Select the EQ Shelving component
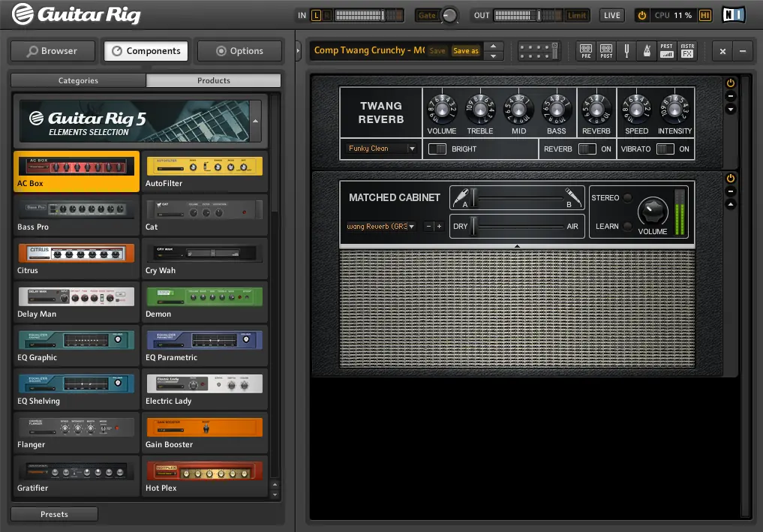 [77, 389]
